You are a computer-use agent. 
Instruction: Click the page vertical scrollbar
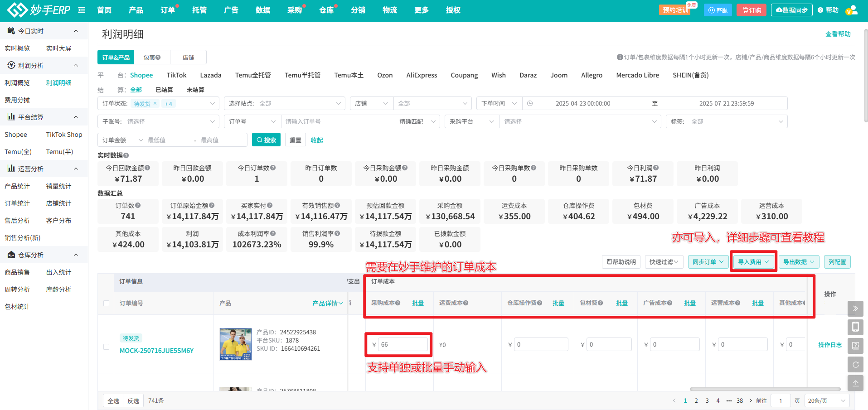click(x=866, y=76)
